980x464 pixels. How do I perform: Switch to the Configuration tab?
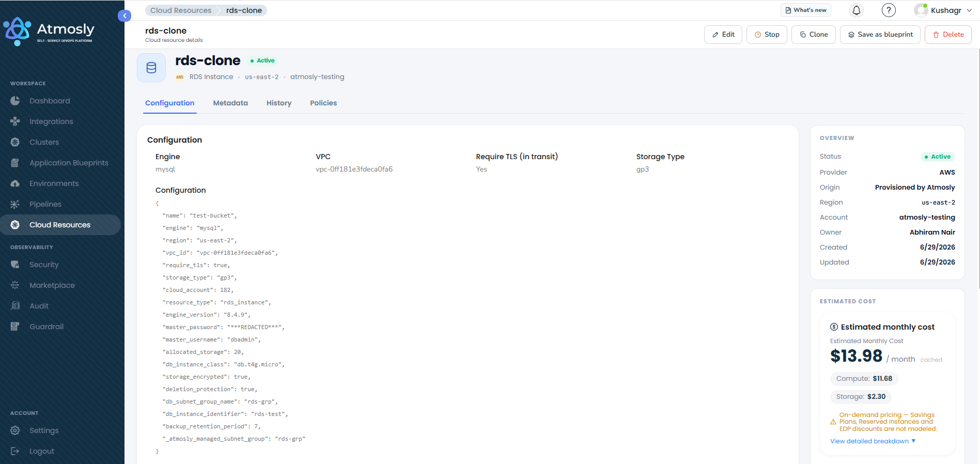[169, 103]
